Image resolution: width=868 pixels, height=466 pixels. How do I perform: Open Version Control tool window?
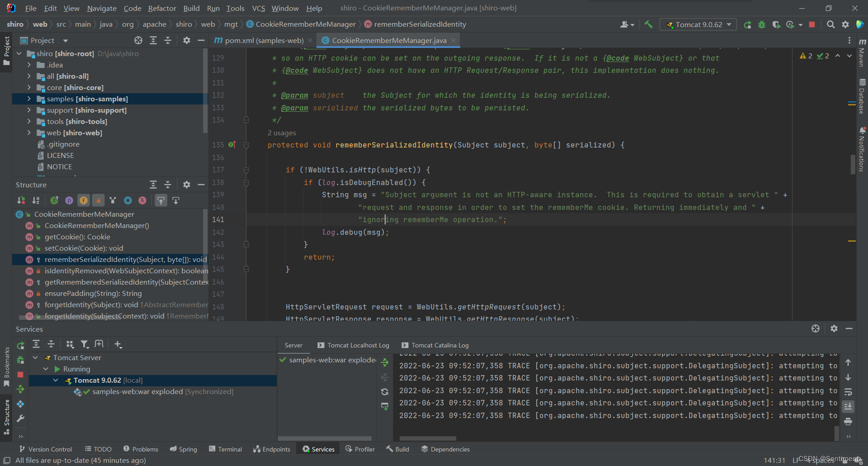(x=46, y=449)
